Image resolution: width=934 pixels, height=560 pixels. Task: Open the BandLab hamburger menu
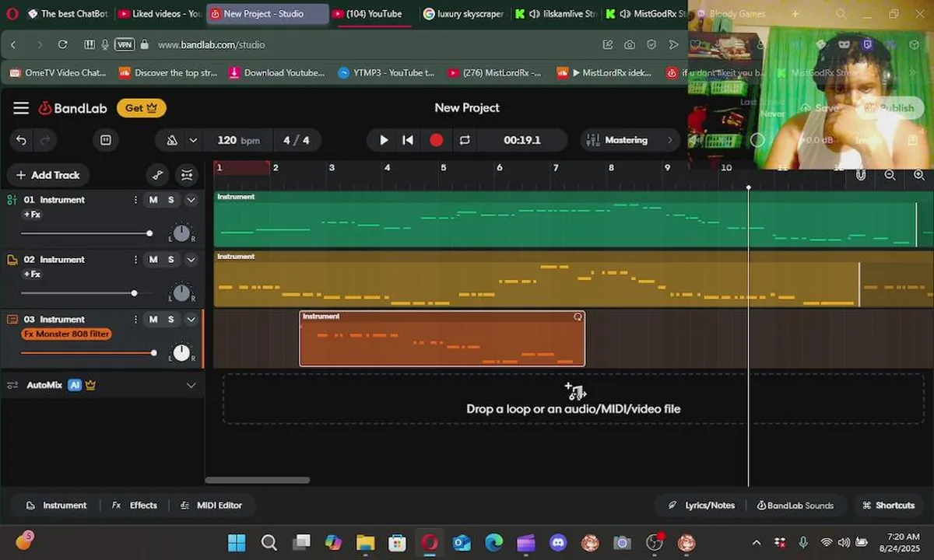[21, 108]
